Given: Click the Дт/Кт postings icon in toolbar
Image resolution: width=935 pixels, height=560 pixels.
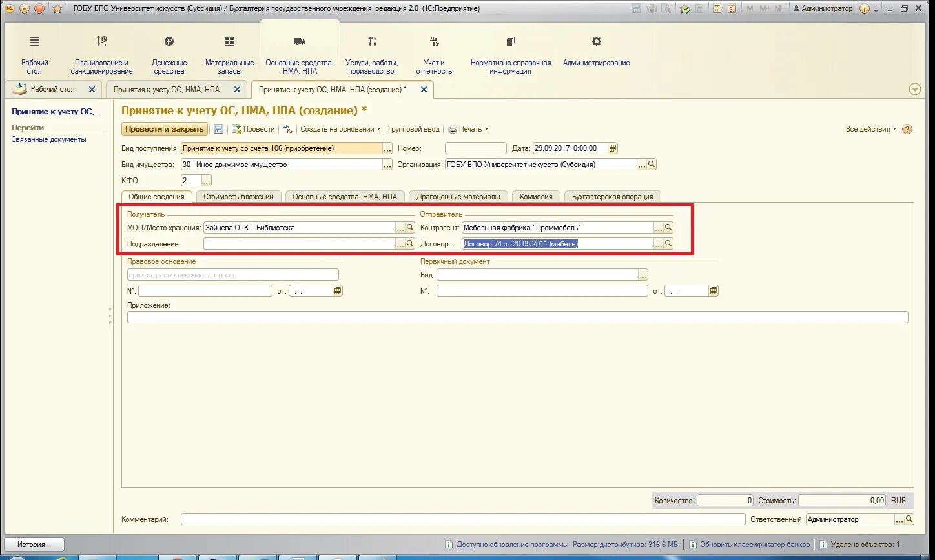Looking at the screenshot, I should pos(288,129).
